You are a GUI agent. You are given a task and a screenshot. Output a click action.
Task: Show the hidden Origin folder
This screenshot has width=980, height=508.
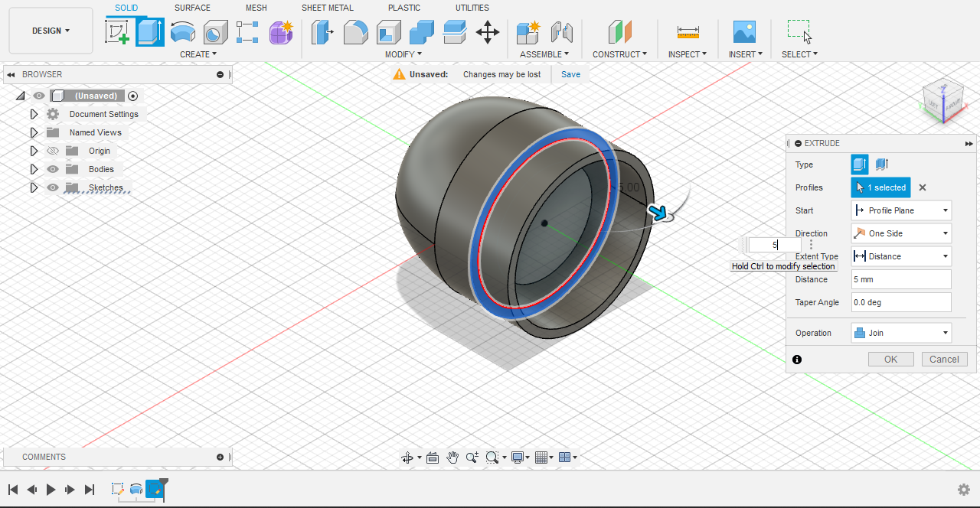(x=53, y=151)
